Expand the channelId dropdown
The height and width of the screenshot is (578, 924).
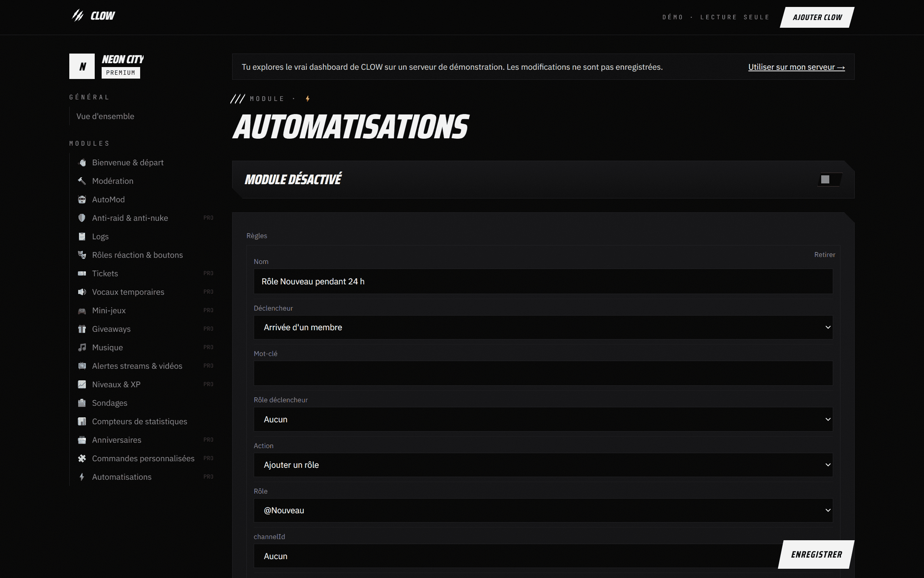tap(543, 556)
